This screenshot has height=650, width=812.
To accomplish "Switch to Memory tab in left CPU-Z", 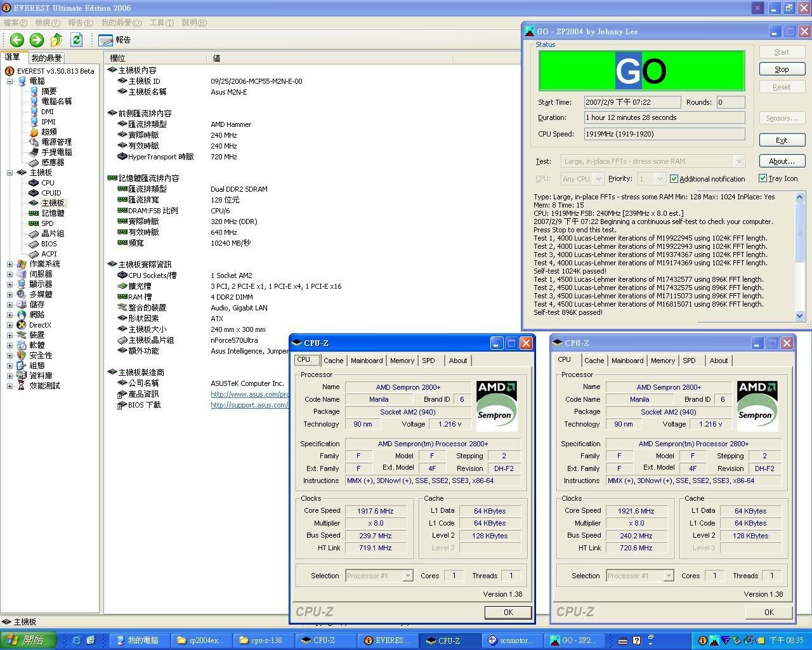I will 402,361.
